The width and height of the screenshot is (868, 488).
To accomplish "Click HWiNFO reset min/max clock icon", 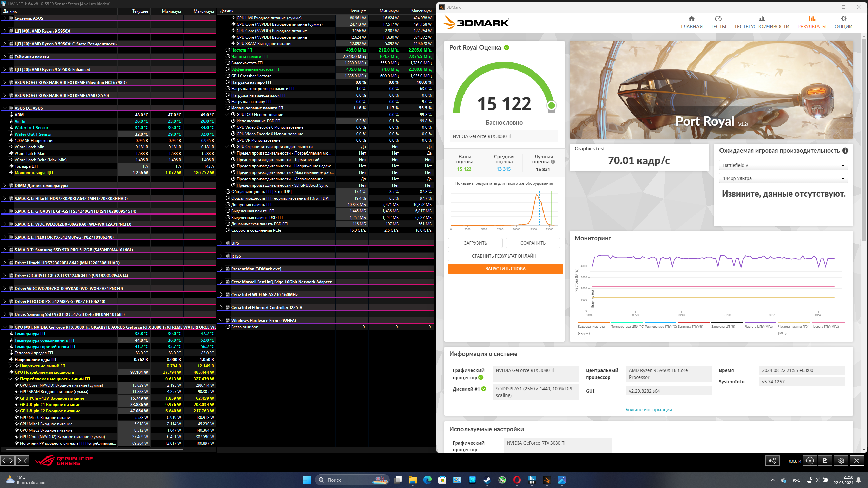I will [810, 461].
